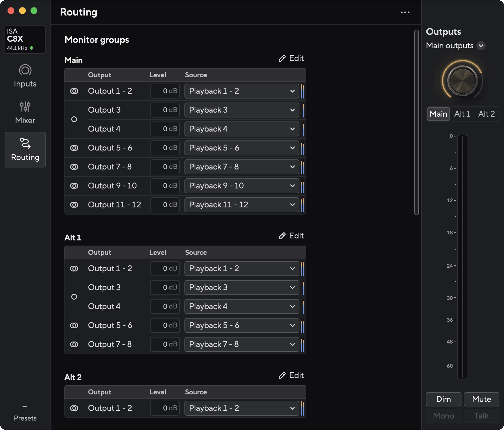Click the 'Monitor groups' heading
Image resolution: width=504 pixels, height=430 pixels.
[x=97, y=40]
